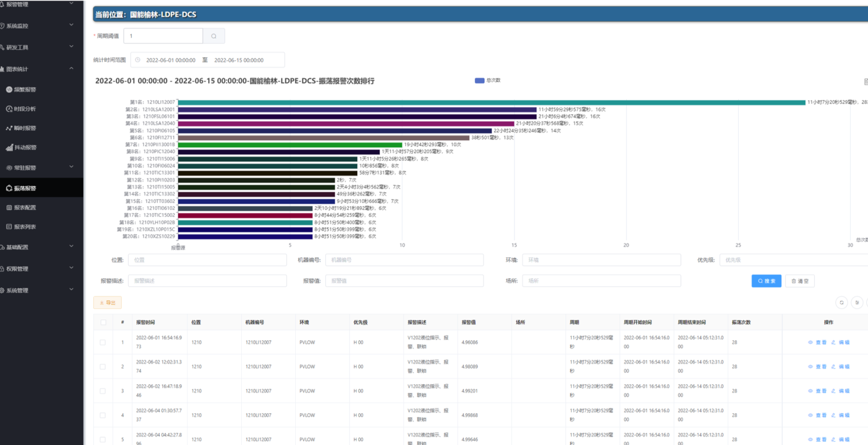Screen dimensions: 868x445
Task: Click the 编辑 pencil icon in row 2
Action: click(833, 367)
